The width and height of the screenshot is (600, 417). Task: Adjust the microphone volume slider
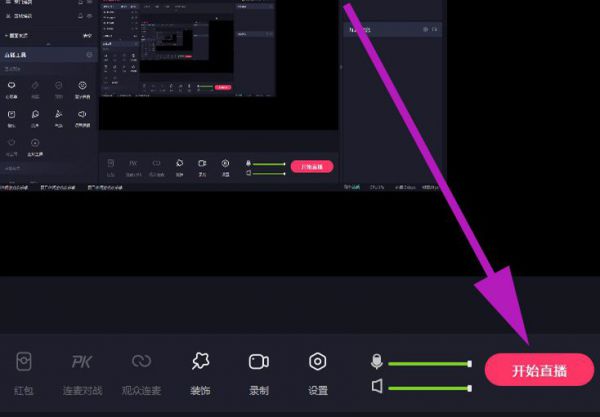(x=429, y=364)
